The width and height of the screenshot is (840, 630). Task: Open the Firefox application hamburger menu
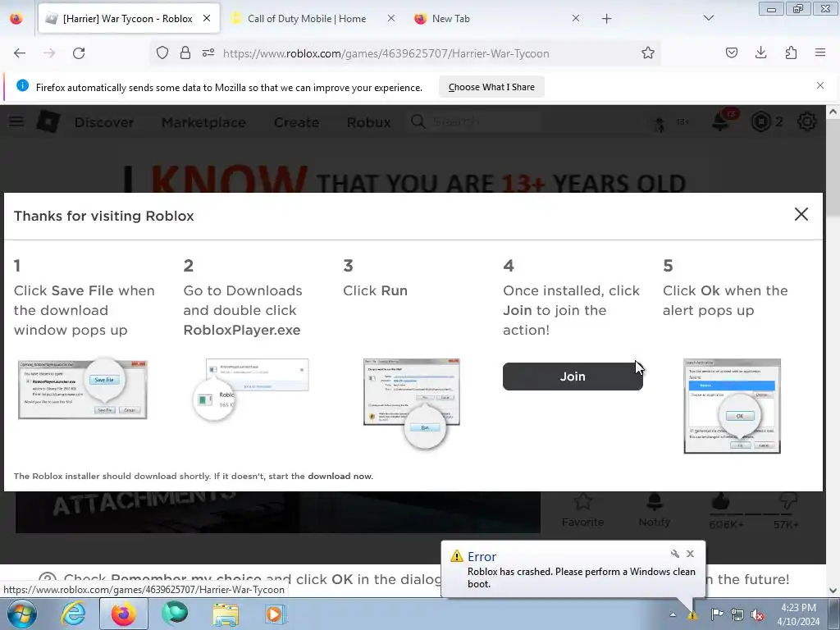point(820,53)
